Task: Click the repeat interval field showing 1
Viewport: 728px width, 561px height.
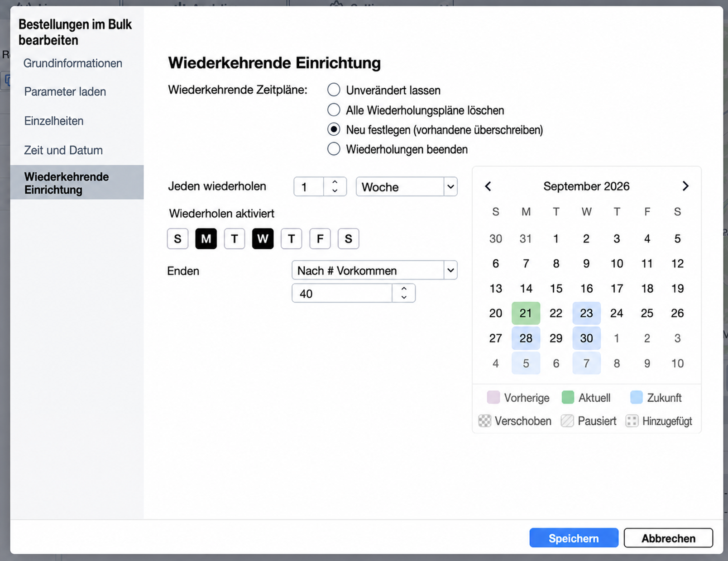Action: (x=309, y=187)
